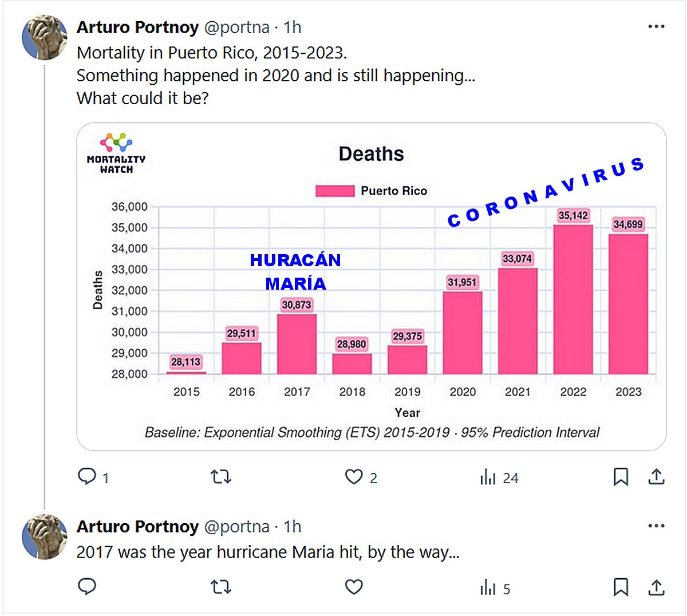The width and height of the screenshot is (687, 616).
Task: Click the pink Puerto Rico legend swatch
Action: tap(335, 191)
